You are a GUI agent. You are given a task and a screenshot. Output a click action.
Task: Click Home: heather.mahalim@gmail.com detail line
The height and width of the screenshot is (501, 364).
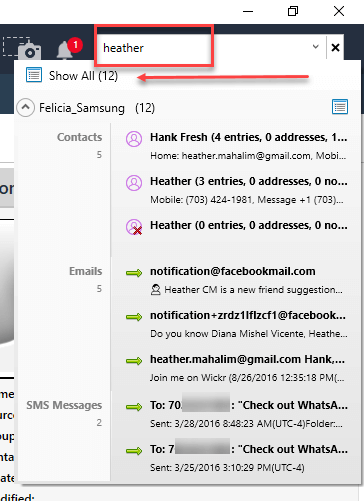pos(248,156)
